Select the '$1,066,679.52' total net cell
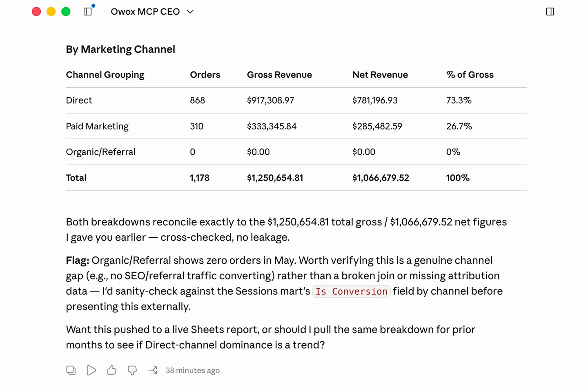 pos(381,178)
